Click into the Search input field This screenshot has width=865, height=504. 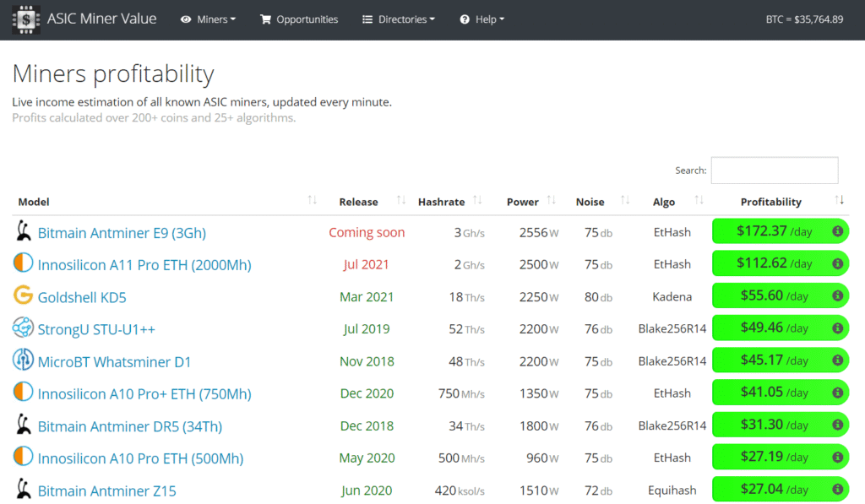click(x=775, y=171)
